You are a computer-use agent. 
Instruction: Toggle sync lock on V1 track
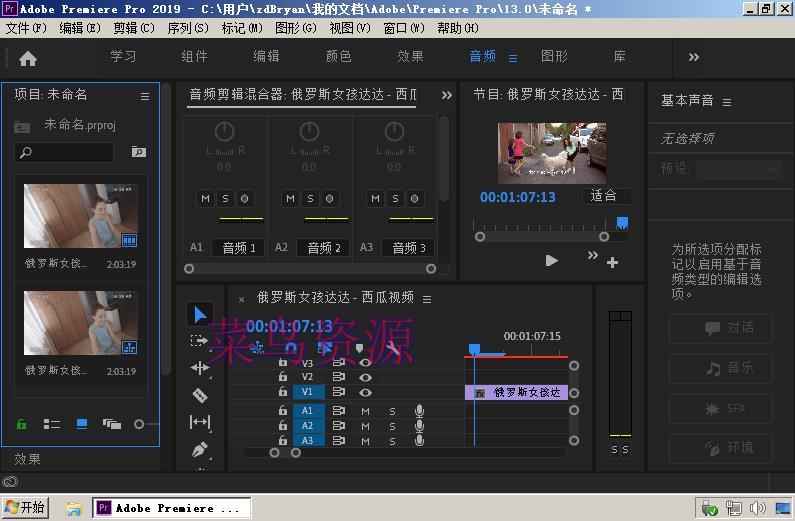338,392
